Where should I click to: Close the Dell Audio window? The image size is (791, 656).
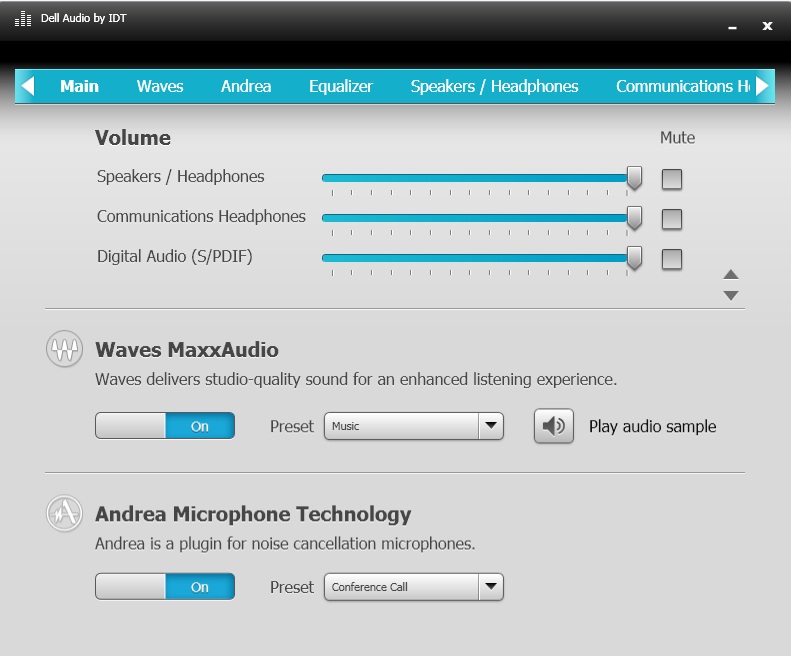[x=767, y=26]
